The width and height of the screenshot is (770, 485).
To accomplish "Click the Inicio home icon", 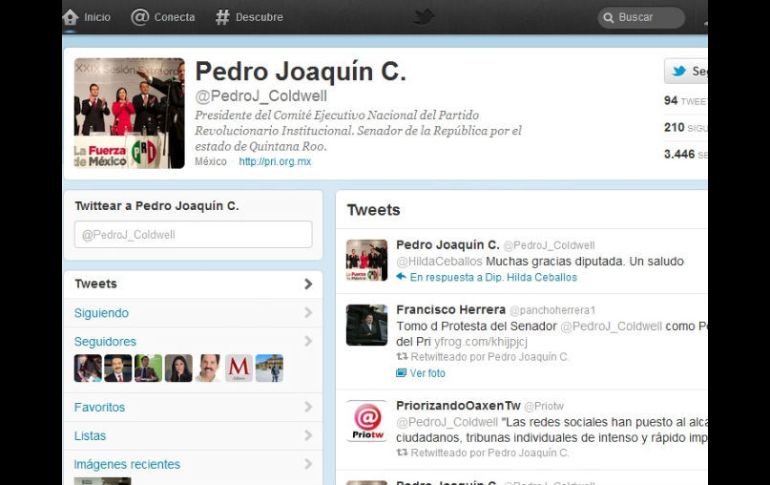I will 71,17.
